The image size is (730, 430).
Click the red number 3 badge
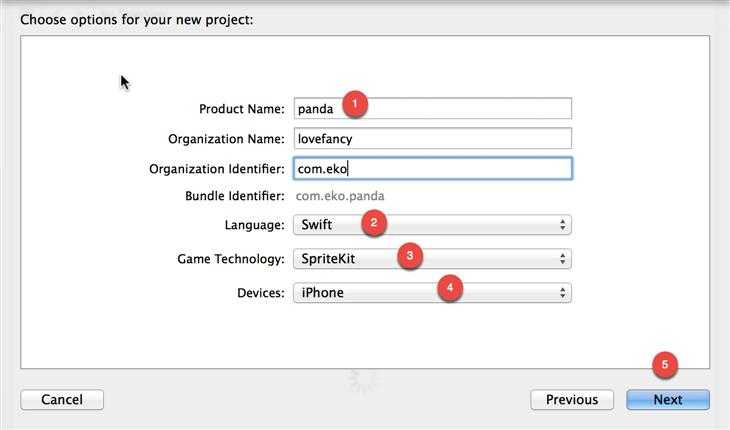coord(407,256)
